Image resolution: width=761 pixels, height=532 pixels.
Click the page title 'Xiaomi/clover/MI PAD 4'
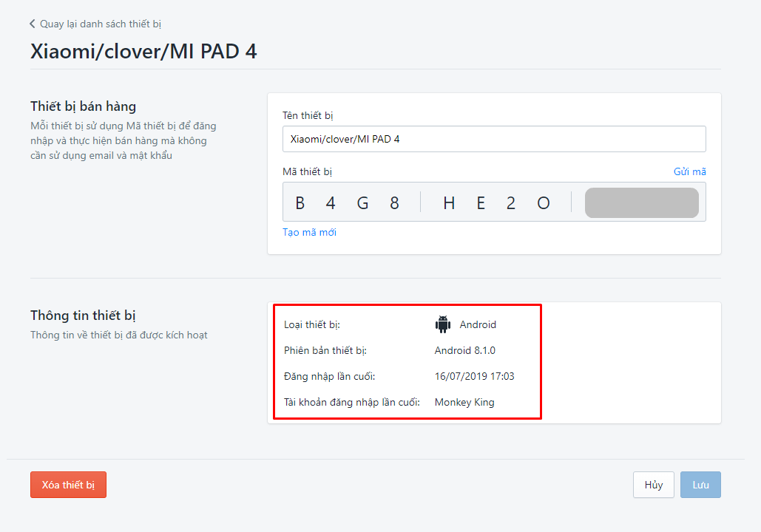tap(143, 52)
